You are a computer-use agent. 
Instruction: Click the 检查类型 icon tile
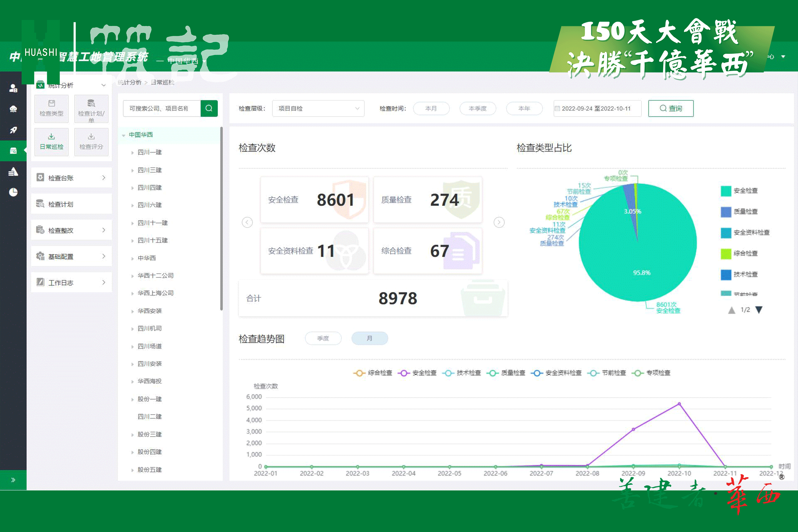click(51, 108)
